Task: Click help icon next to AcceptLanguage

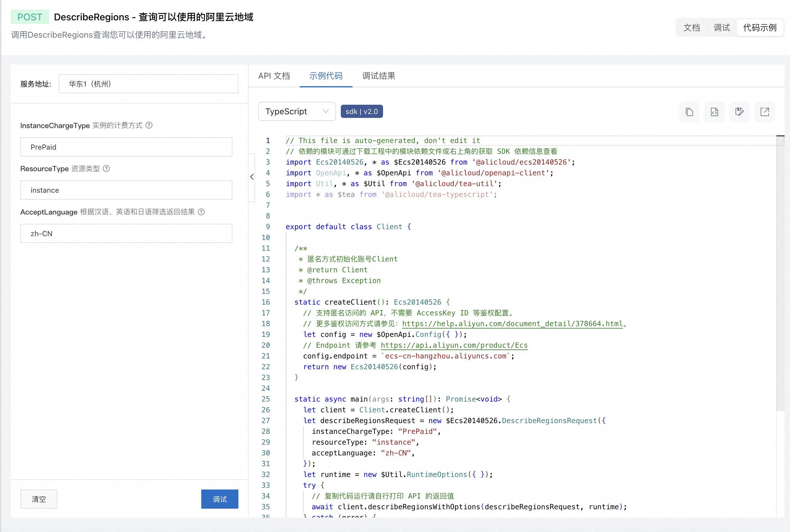Action: (x=201, y=212)
